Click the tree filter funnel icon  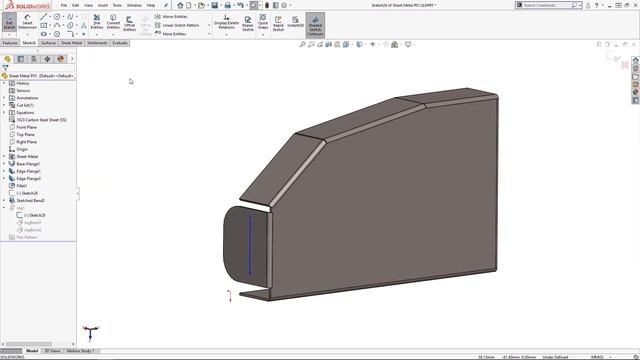click(x=5, y=68)
